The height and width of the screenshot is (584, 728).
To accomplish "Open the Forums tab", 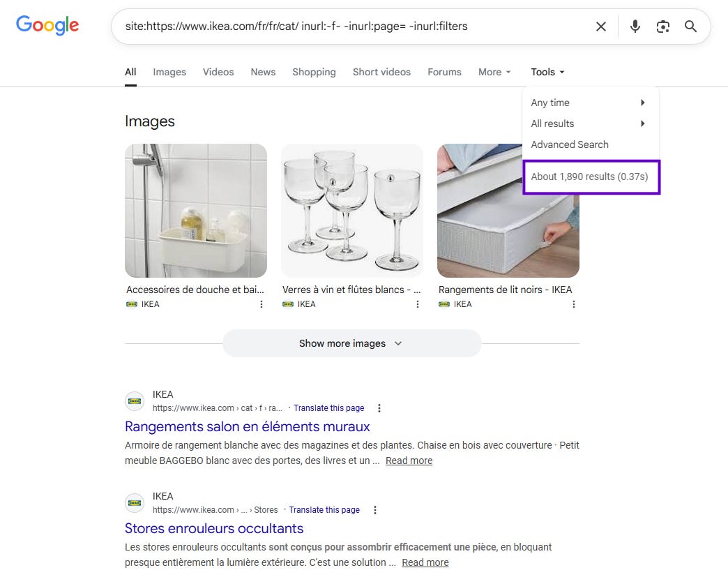I will (x=444, y=72).
